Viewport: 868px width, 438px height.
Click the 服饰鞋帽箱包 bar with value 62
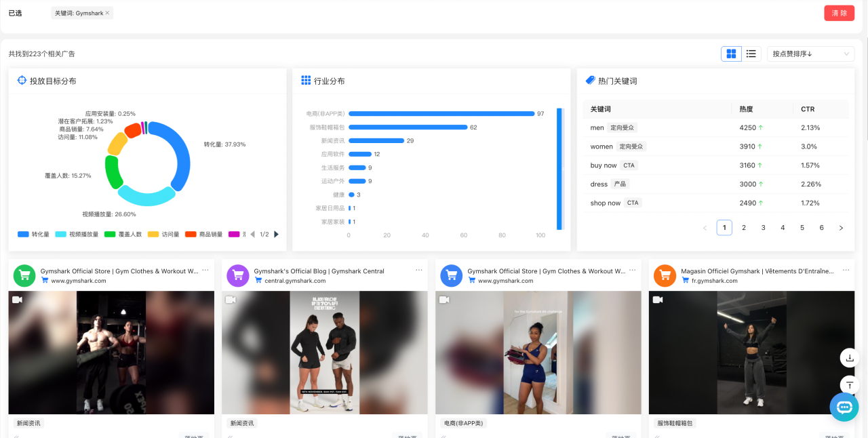click(x=408, y=127)
